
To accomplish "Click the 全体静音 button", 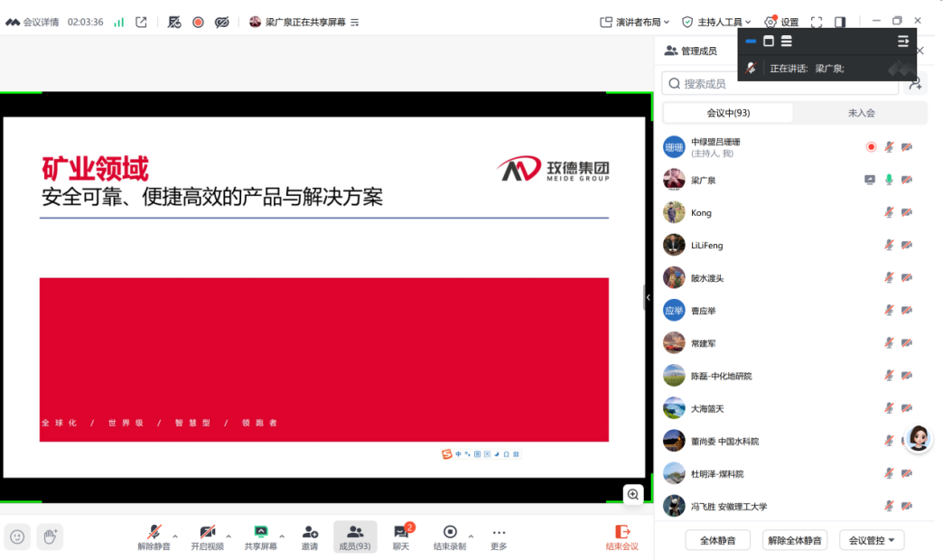I will [x=718, y=540].
